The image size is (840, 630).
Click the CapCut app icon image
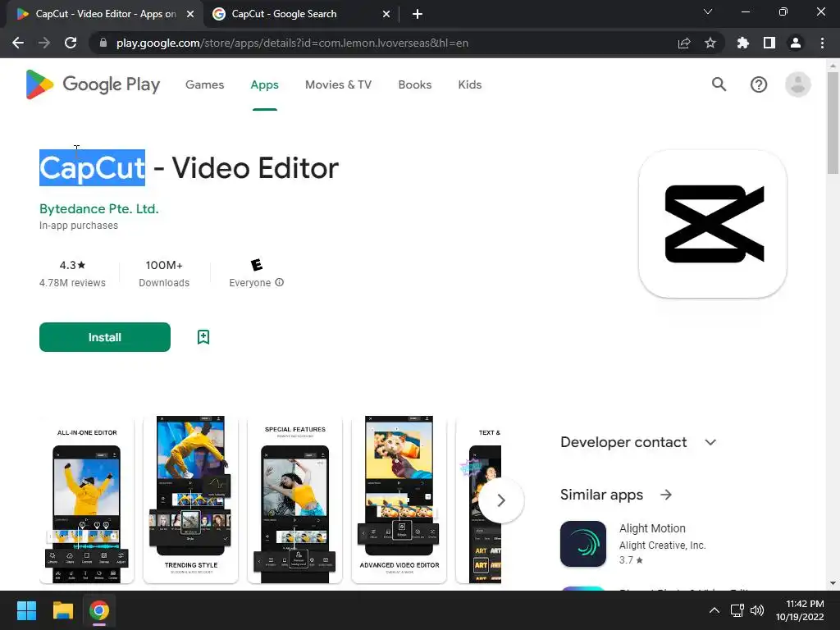(x=713, y=224)
